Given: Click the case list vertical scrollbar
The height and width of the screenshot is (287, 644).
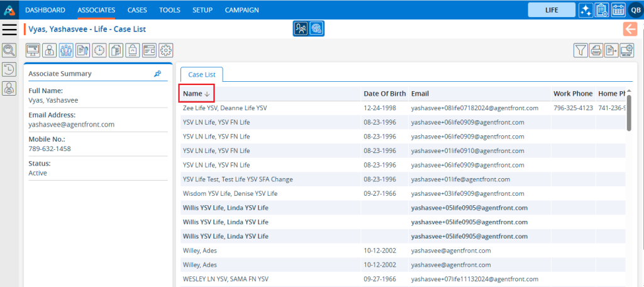Looking at the screenshot, I should point(629,113).
